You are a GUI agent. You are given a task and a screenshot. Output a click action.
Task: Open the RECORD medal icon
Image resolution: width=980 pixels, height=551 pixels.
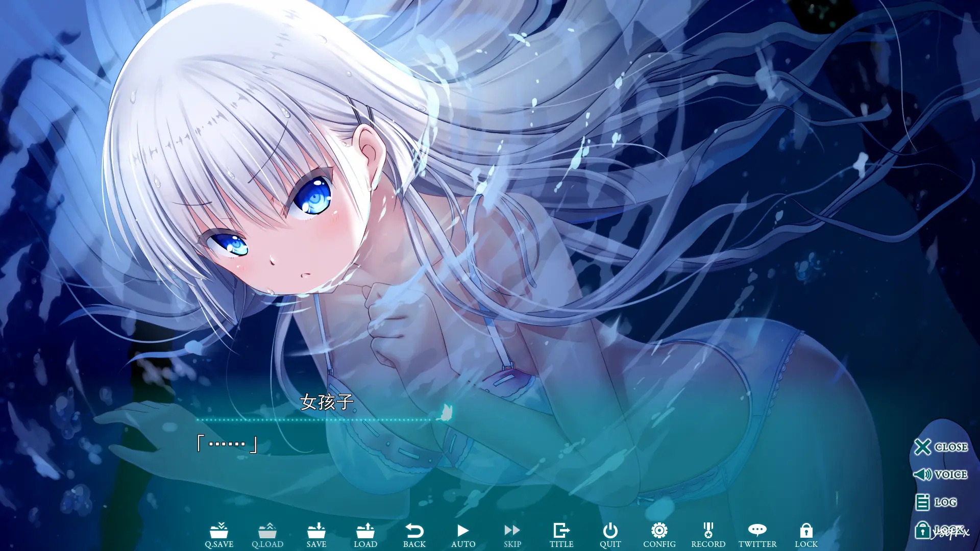pos(708,535)
